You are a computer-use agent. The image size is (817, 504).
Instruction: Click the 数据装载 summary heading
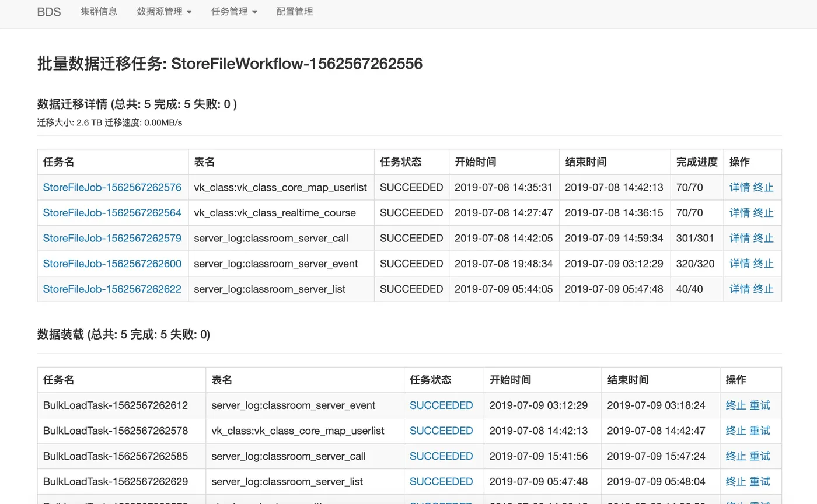point(124,334)
